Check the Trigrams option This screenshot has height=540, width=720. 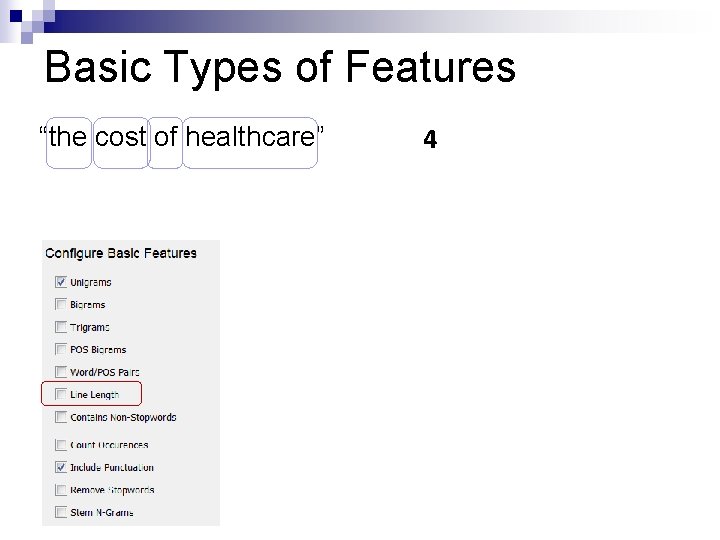tap(61, 327)
